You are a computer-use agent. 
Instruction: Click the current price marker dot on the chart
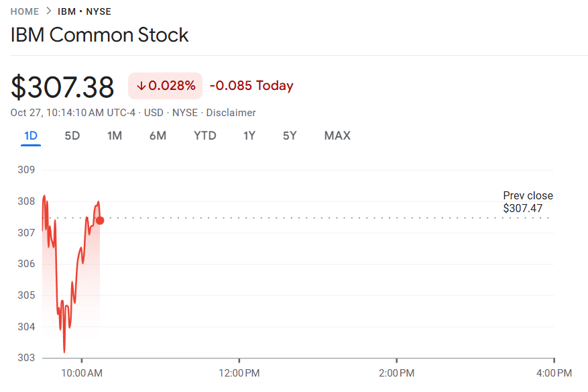[x=99, y=219]
